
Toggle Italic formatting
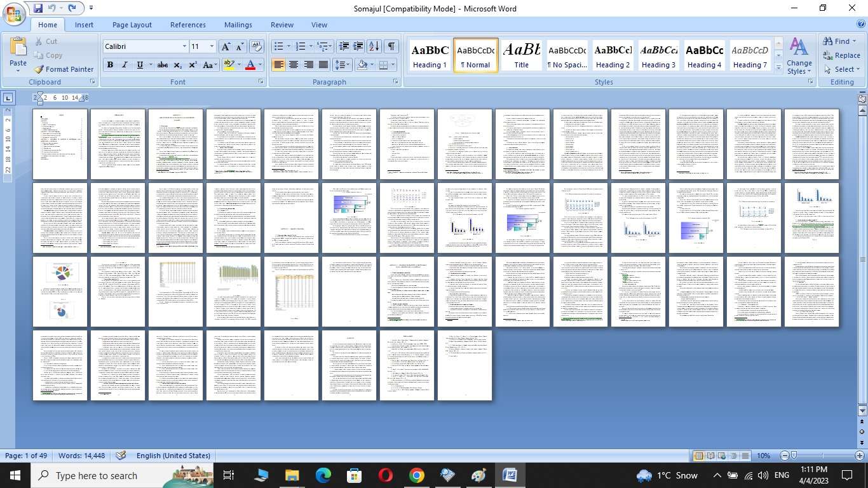tap(125, 65)
